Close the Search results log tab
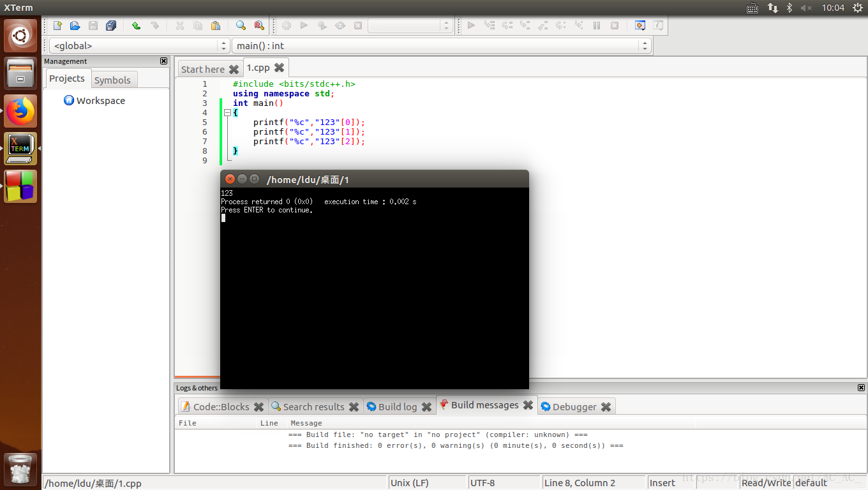Image resolution: width=868 pixels, height=490 pixels. tap(354, 406)
